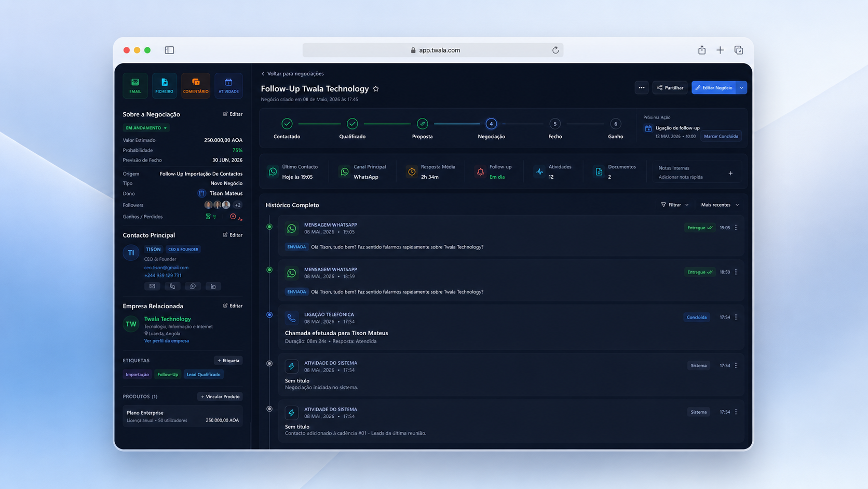Click the WhatsApp icon beside Último Contacto
This screenshot has width=868, height=489.
(x=273, y=171)
